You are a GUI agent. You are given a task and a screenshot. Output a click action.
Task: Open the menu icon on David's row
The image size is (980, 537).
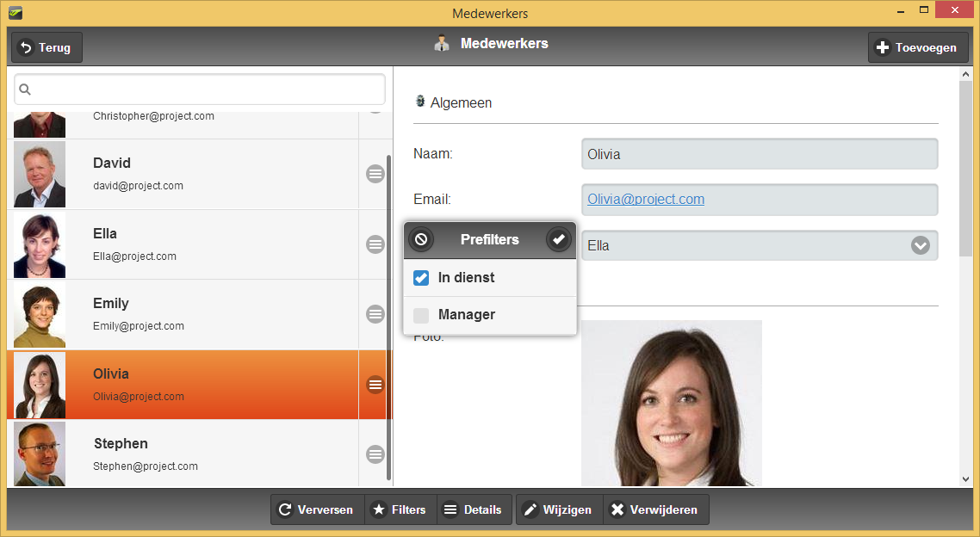coord(375,174)
